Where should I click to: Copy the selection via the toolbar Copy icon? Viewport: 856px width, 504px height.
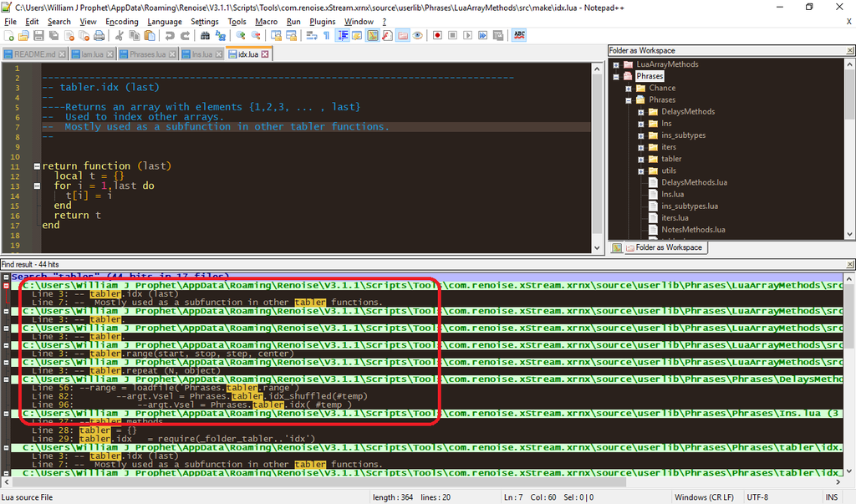pos(135,35)
